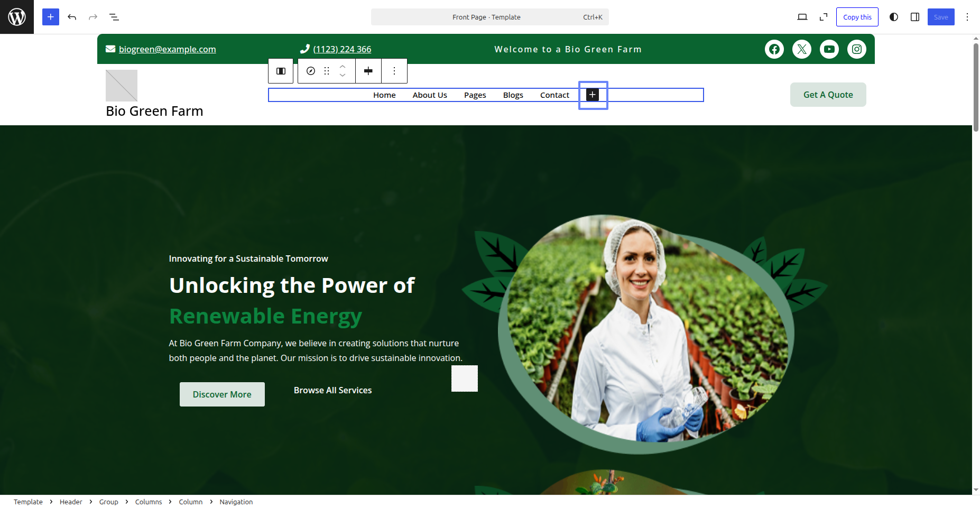The height and width of the screenshot is (508, 980).
Task: Select parent Column block in toolbar
Action: click(x=281, y=71)
